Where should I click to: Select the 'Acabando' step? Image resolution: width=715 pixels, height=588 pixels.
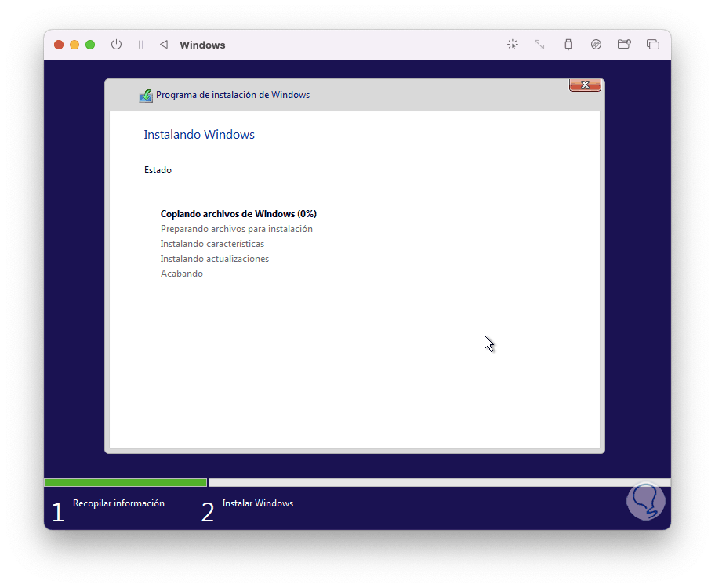click(x=182, y=274)
